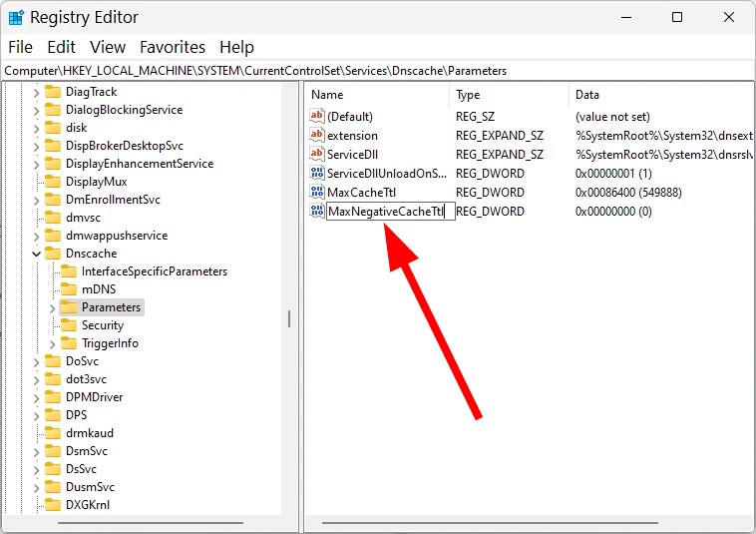Select the Security folder icon
This screenshot has height=534, width=756.
(69, 325)
